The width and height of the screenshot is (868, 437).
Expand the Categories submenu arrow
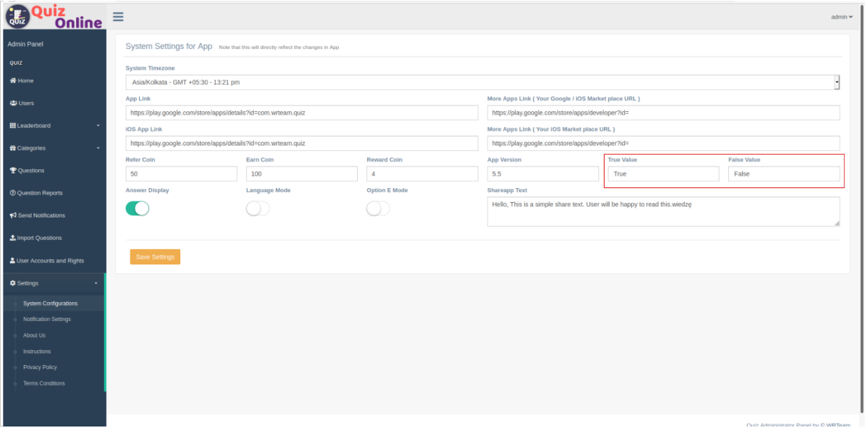(98, 148)
